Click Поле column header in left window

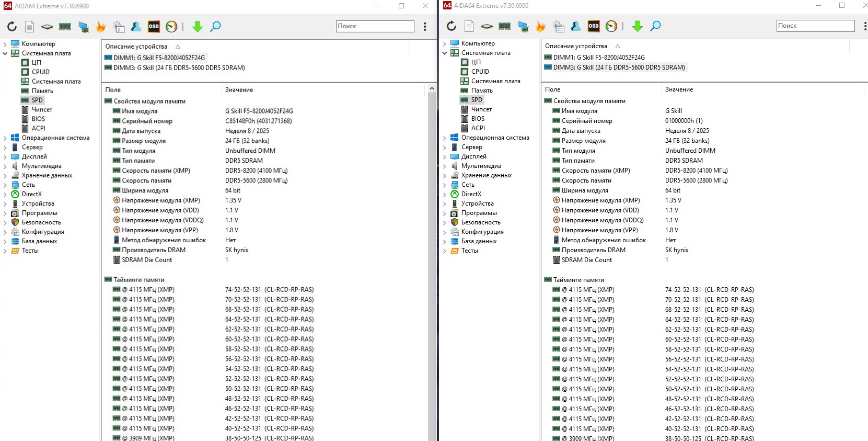click(113, 90)
